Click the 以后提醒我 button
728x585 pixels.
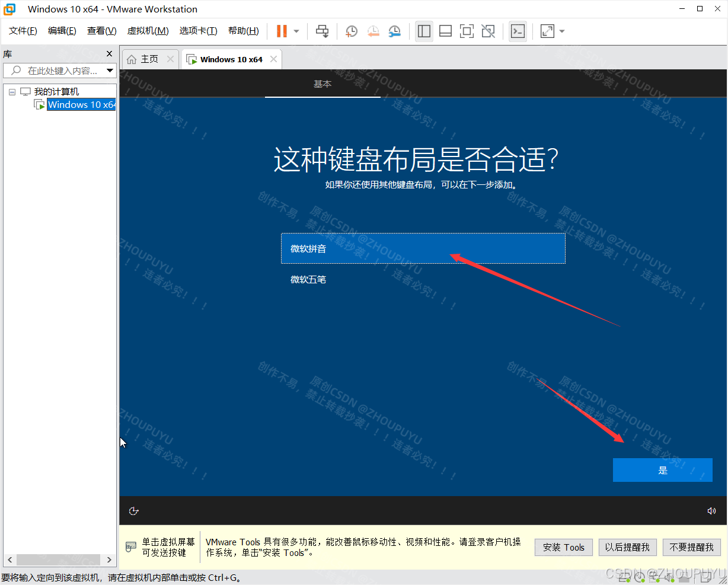click(627, 547)
